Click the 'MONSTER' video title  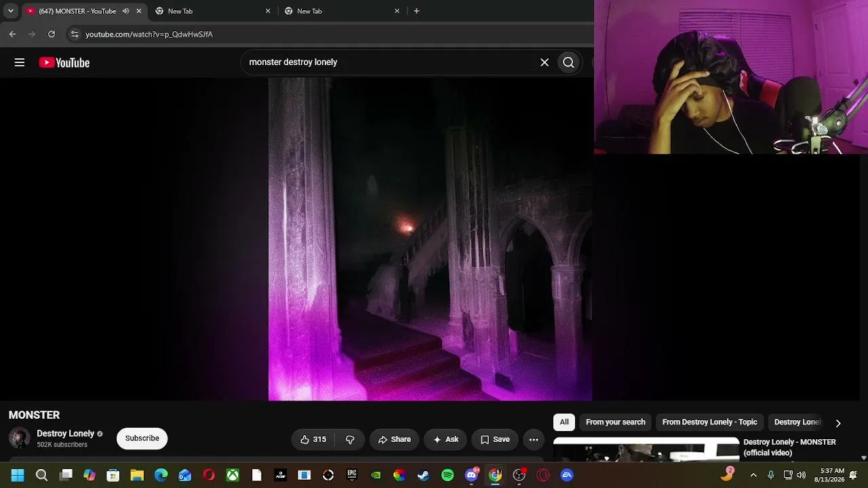coord(34,415)
